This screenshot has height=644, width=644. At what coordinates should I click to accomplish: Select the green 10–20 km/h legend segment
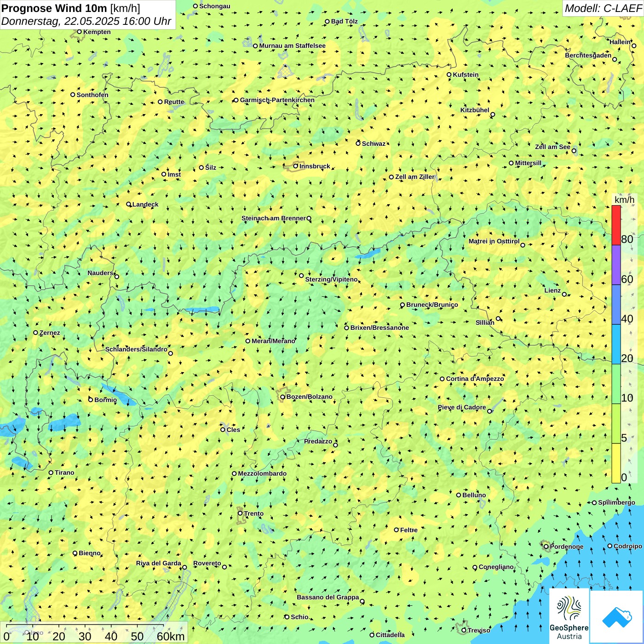pyautogui.click(x=616, y=384)
